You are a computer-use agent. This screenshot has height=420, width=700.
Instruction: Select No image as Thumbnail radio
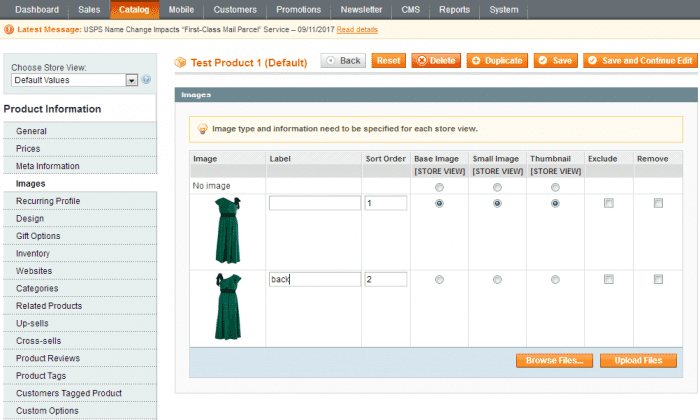click(x=555, y=187)
